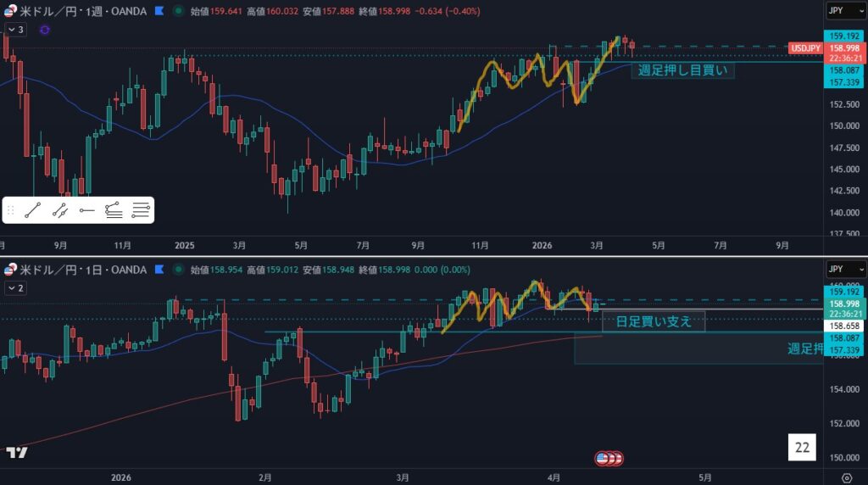
Task: Choose the horizontal ray drawing tool
Action: [86, 209]
